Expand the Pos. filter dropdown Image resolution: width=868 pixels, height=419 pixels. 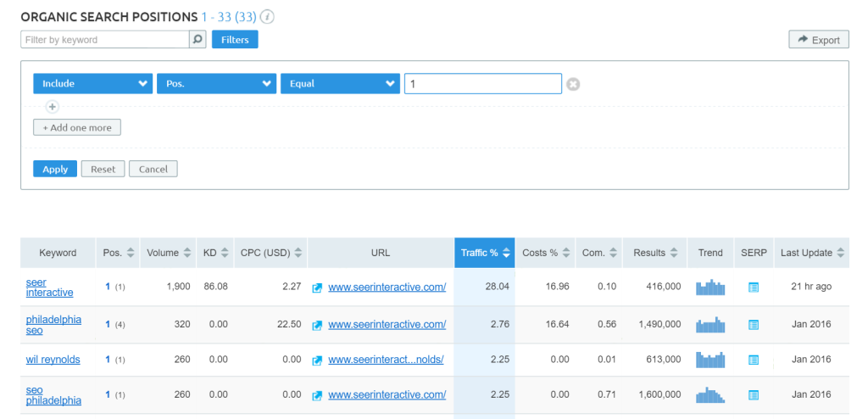coord(216,83)
